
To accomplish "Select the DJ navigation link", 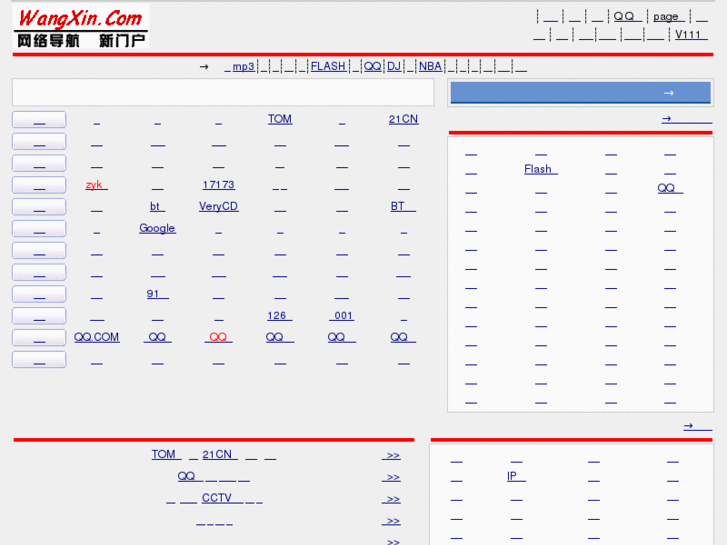I will [394, 67].
